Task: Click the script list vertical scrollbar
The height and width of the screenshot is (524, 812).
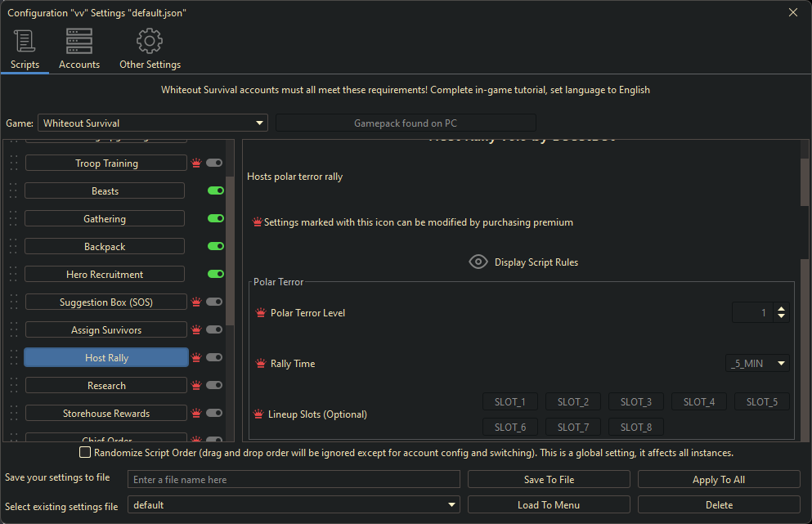Action: (x=230, y=251)
